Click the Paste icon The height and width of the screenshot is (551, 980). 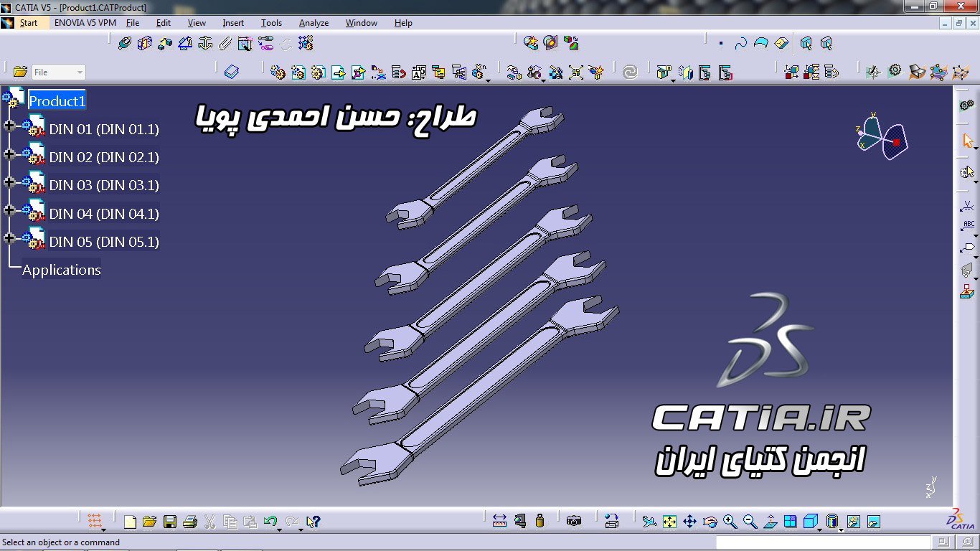pos(250,522)
